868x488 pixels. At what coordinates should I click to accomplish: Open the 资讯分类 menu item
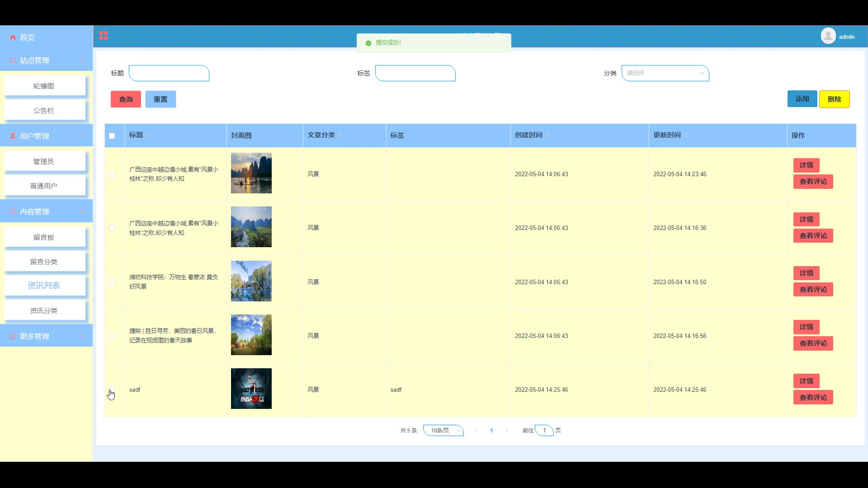point(44,310)
